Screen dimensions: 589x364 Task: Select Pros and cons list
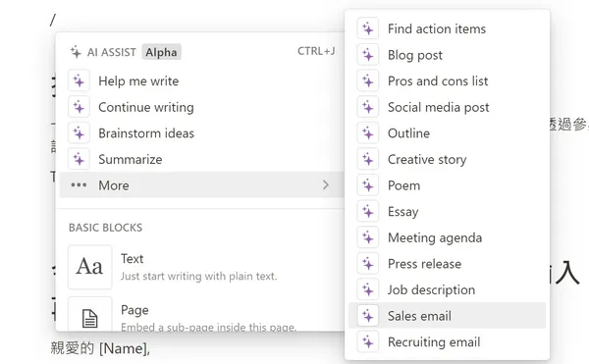(447, 80)
